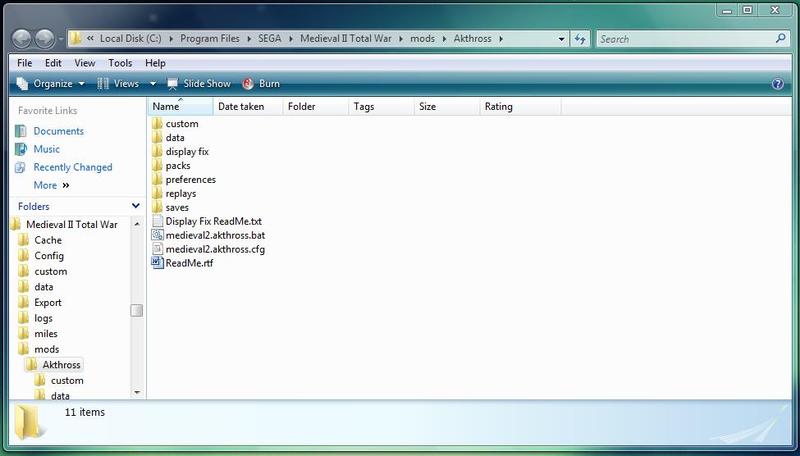Click the Refresh button beside address bar

coord(580,39)
